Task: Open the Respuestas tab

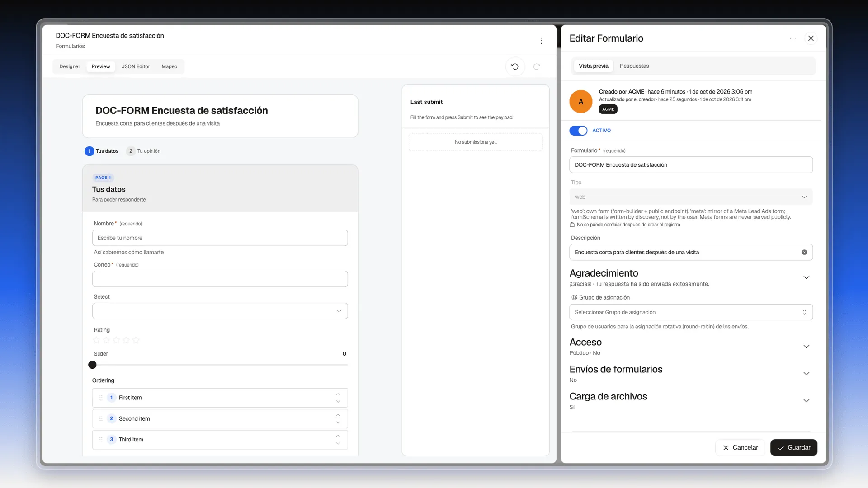Action: (634, 66)
